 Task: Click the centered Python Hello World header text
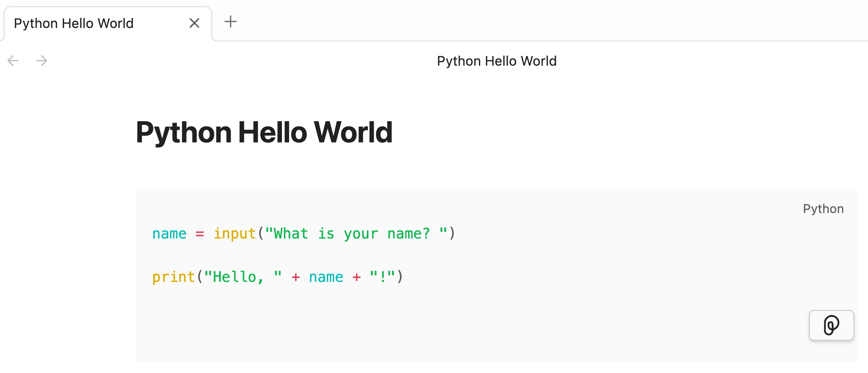497,61
